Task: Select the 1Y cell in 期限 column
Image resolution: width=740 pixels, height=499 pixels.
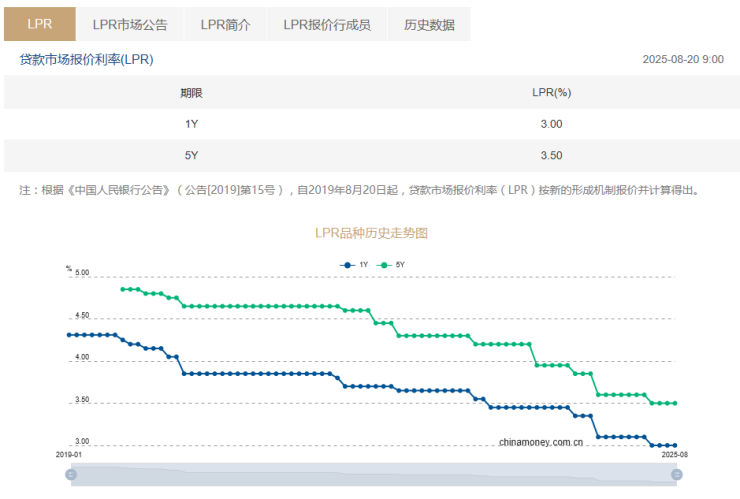Action: 191,124
